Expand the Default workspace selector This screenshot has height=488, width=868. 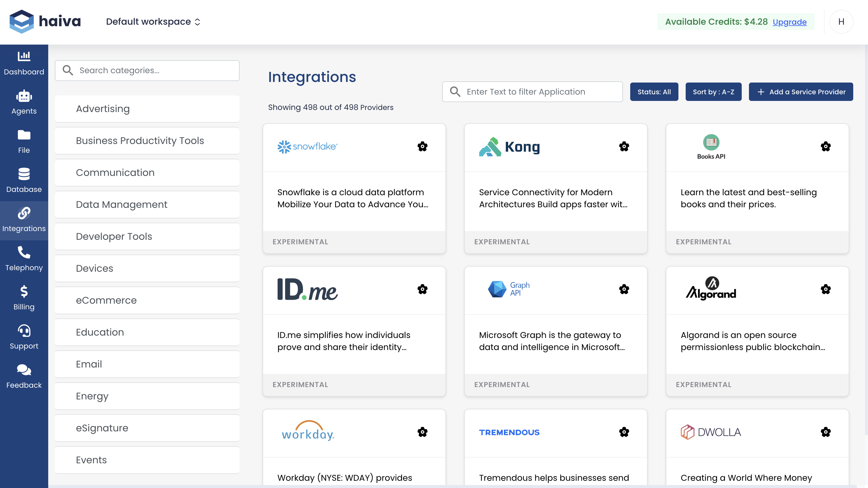(153, 22)
